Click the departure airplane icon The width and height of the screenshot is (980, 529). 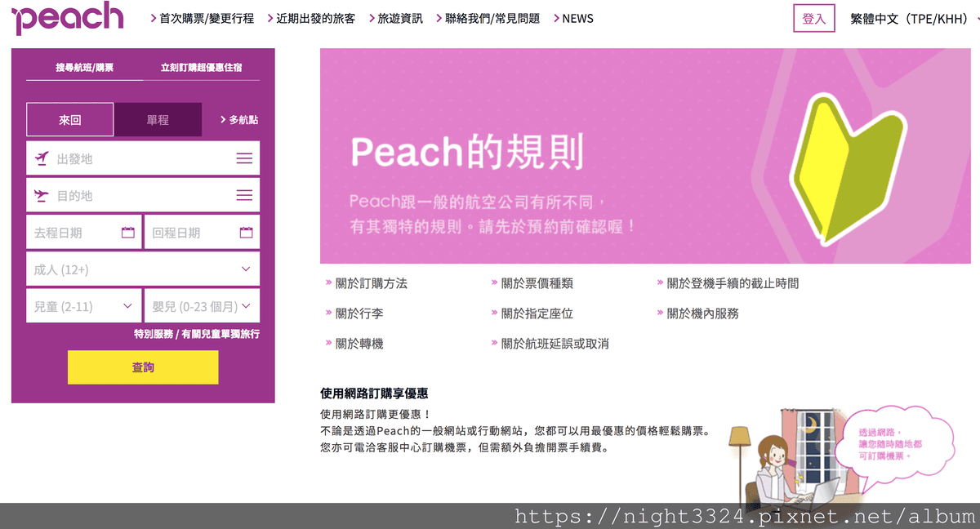pos(42,158)
